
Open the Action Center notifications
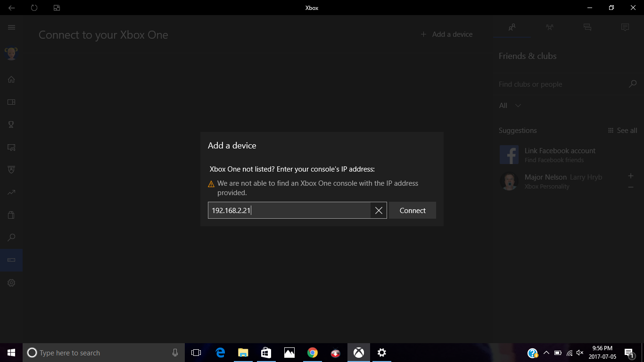click(629, 353)
